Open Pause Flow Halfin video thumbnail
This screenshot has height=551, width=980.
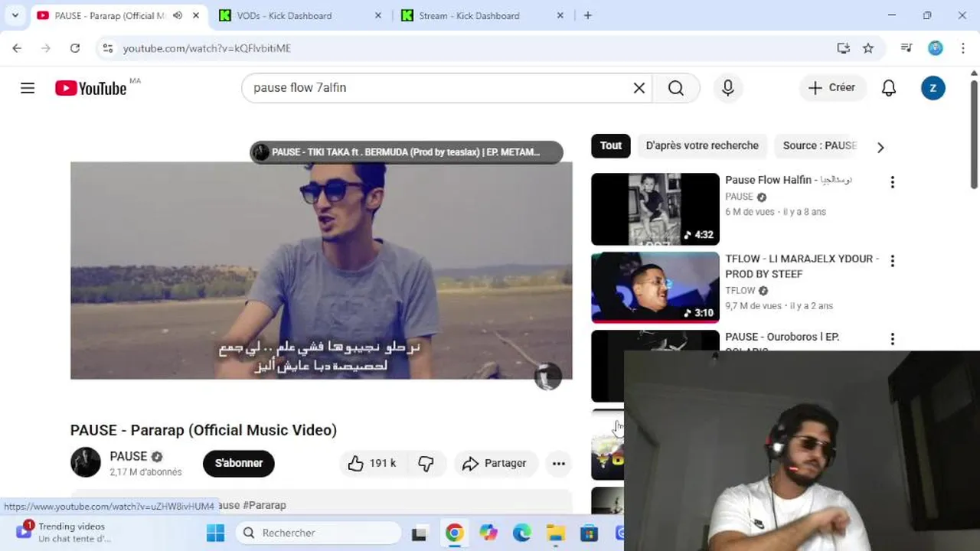pyautogui.click(x=655, y=209)
